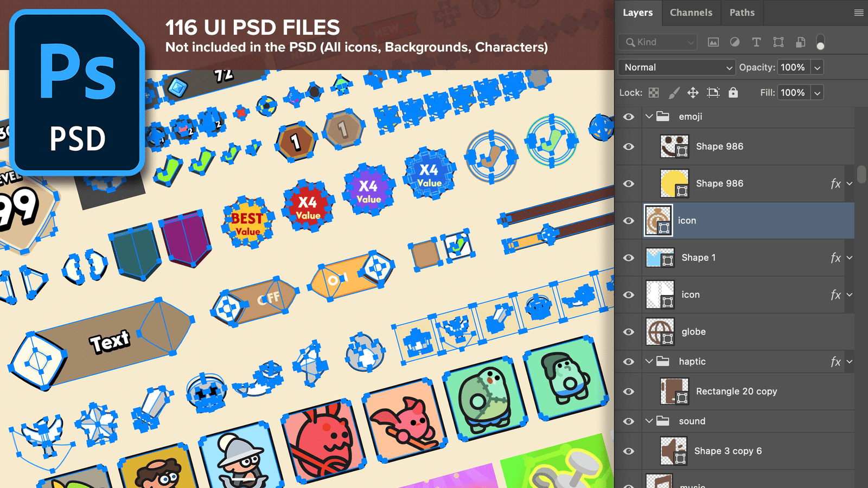Lock position move icon
Viewport: 868px width, 488px height.
coord(693,93)
